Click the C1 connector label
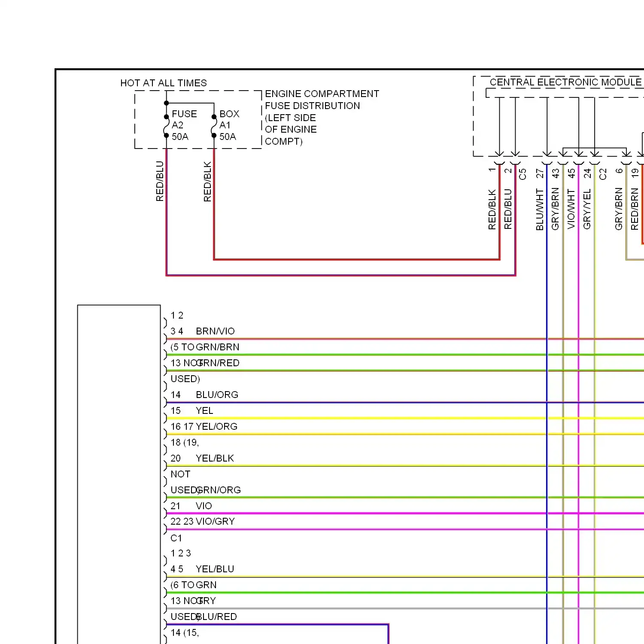644x644 pixels. tap(176, 538)
